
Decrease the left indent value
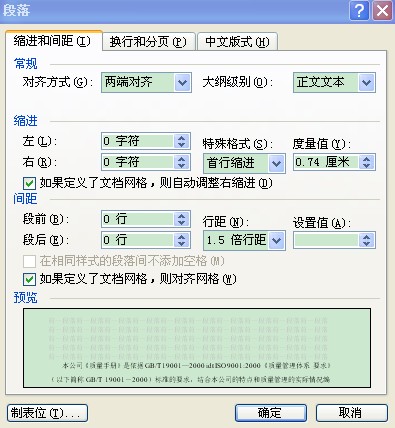pos(182,145)
